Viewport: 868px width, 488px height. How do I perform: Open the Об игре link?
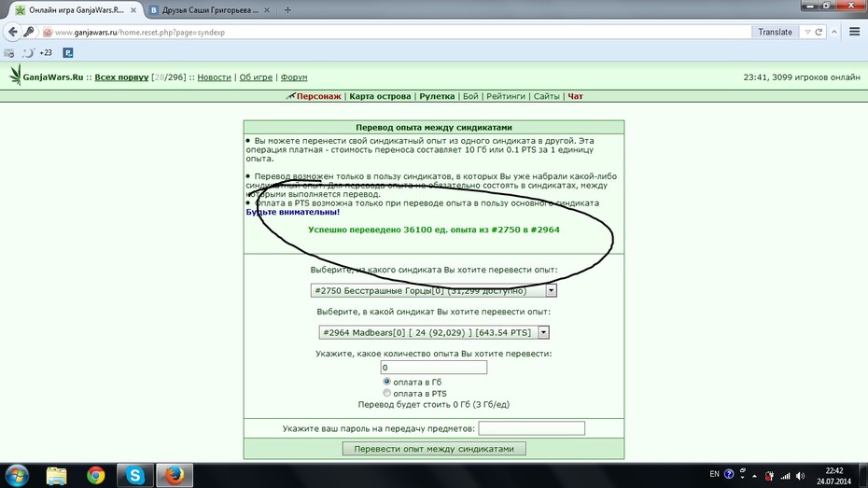pos(256,77)
